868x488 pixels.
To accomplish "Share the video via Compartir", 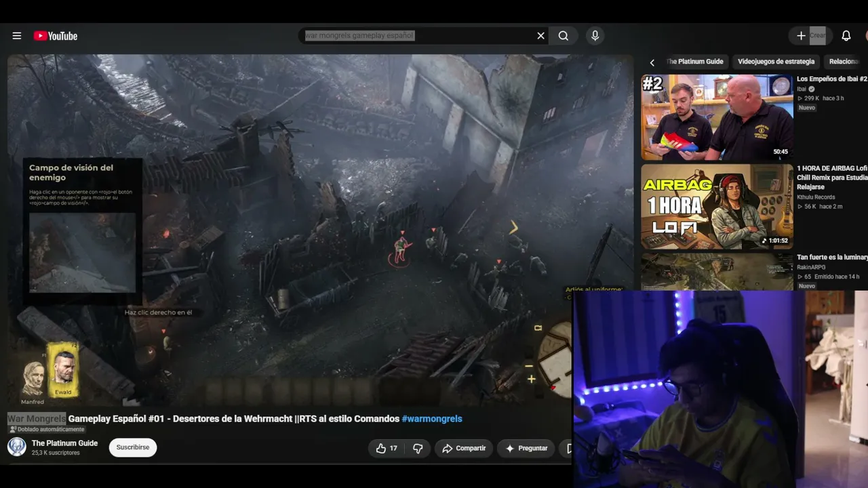I will 464,448.
